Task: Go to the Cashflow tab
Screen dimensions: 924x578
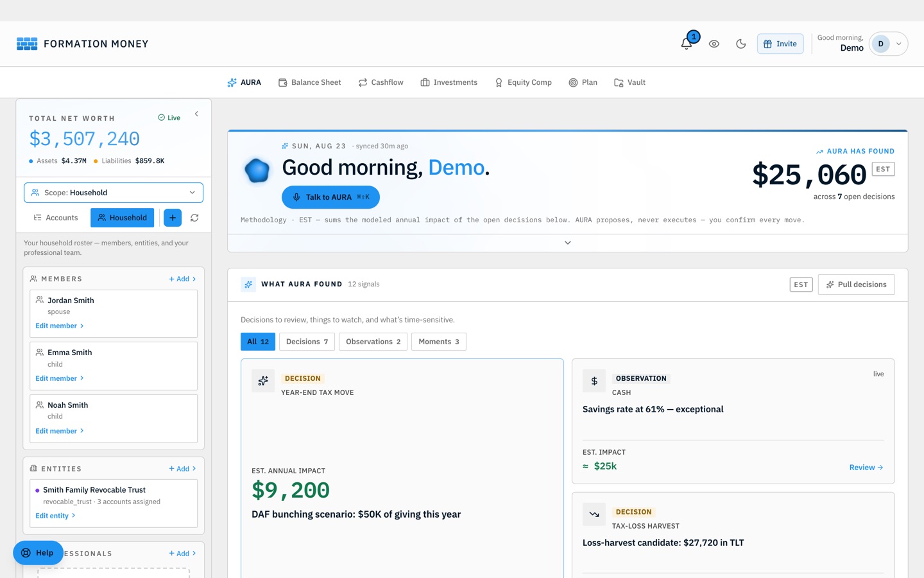Action: click(x=381, y=82)
